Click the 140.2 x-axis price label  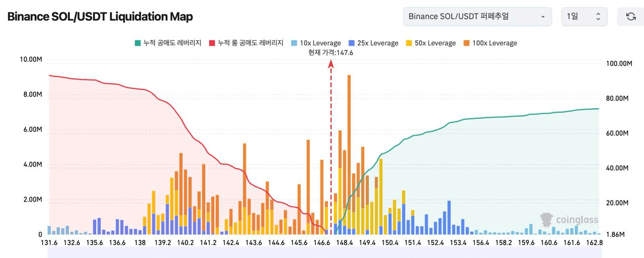click(x=186, y=242)
